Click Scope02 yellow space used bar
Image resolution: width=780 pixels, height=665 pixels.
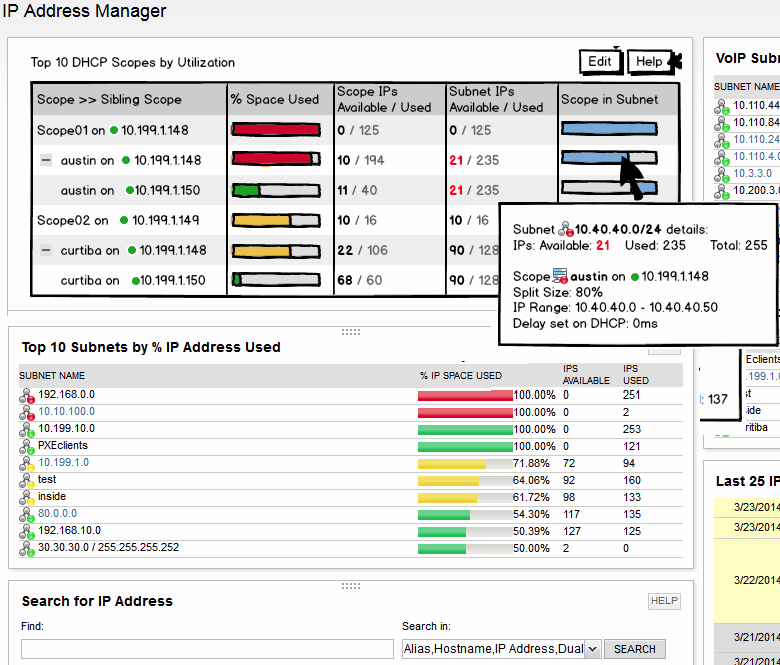276,220
